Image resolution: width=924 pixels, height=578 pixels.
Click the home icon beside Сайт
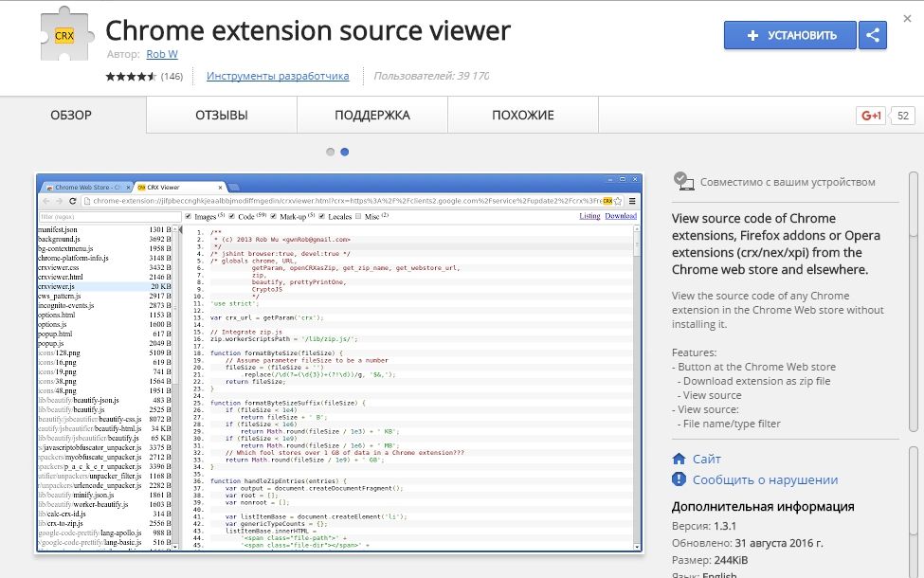point(679,459)
